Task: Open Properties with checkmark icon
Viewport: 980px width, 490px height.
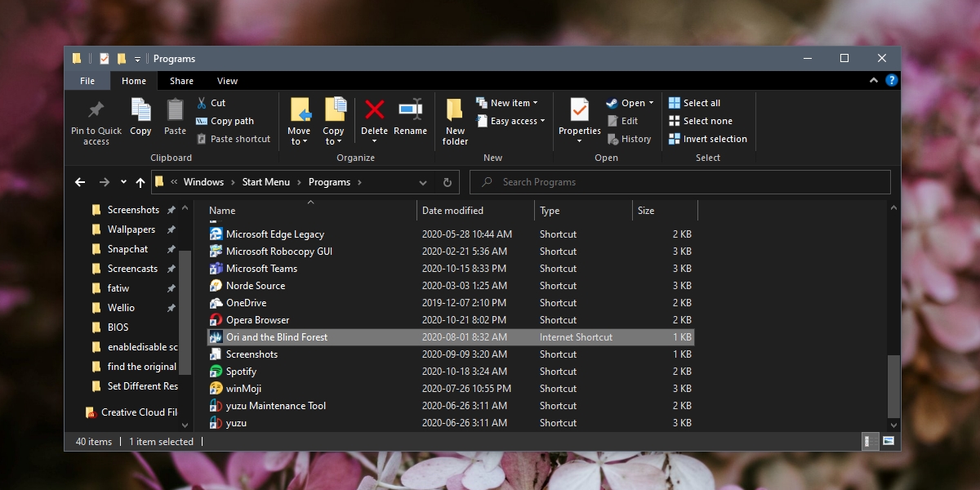Action: point(580,111)
